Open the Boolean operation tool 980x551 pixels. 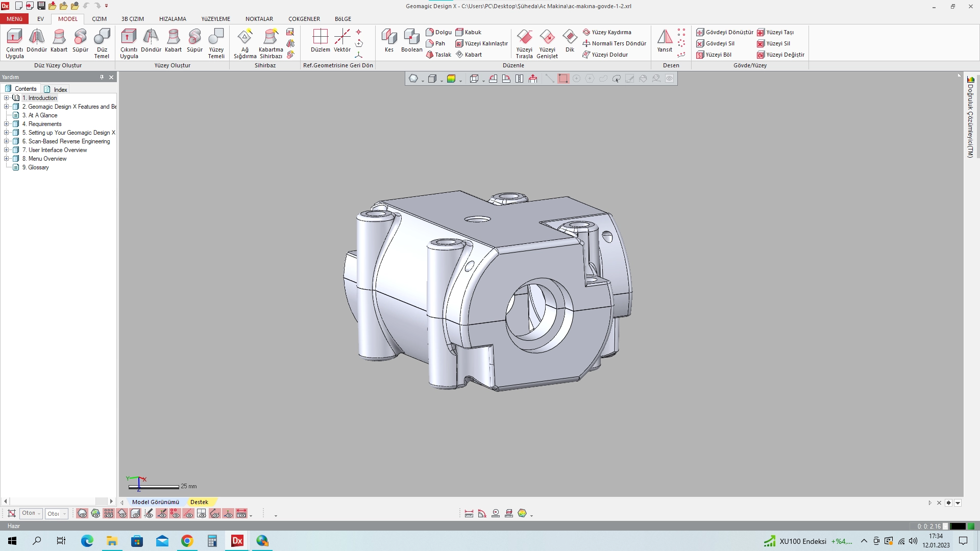coord(411,41)
